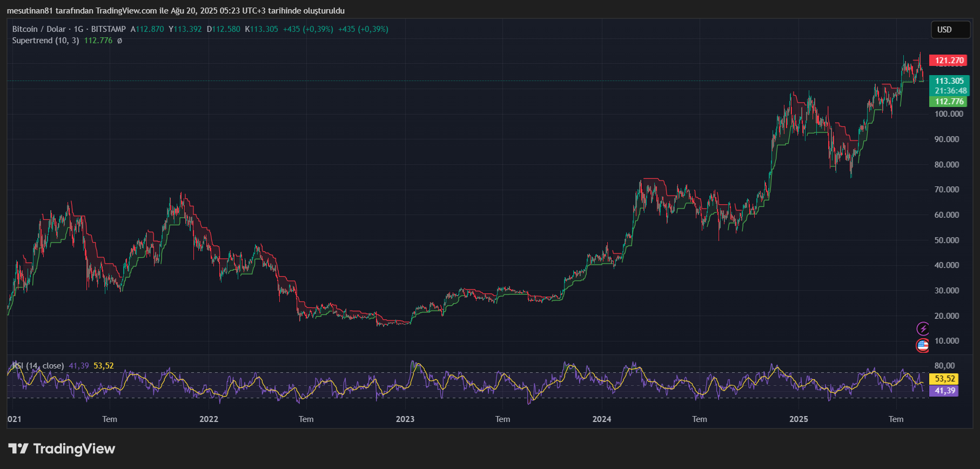Click the opening value A112.870 in legend
Viewport: 980px width, 469px height.
click(147, 29)
